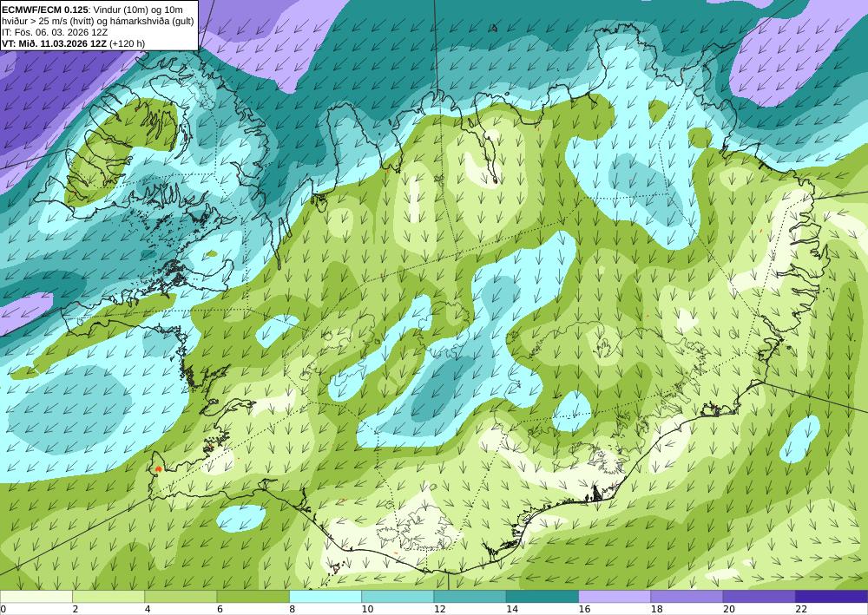Click the dark indigo above-22 m/s legend swatch

832,596
